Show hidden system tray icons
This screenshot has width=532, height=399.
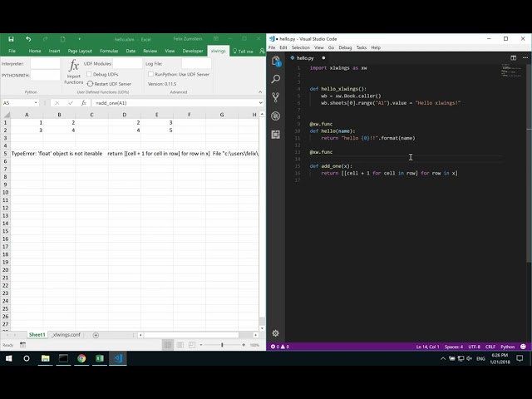point(443,358)
